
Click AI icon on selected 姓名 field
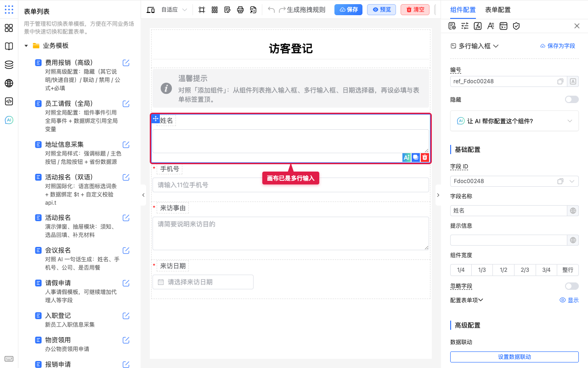point(406,157)
